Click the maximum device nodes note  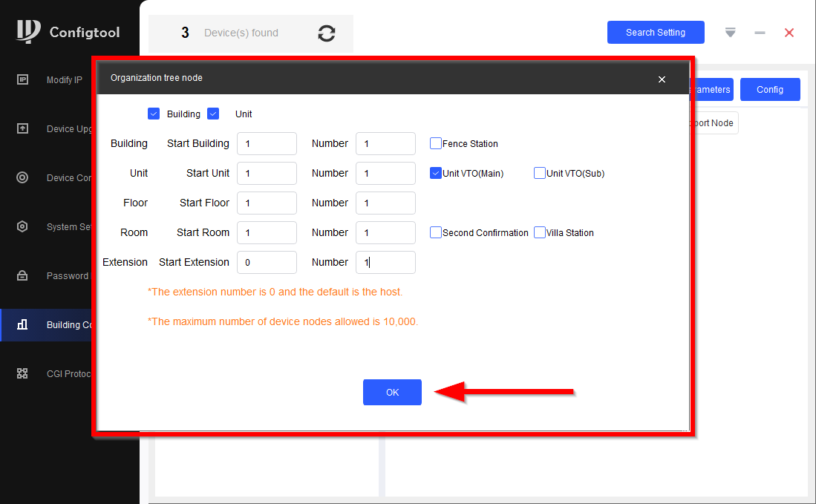(283, 321)
